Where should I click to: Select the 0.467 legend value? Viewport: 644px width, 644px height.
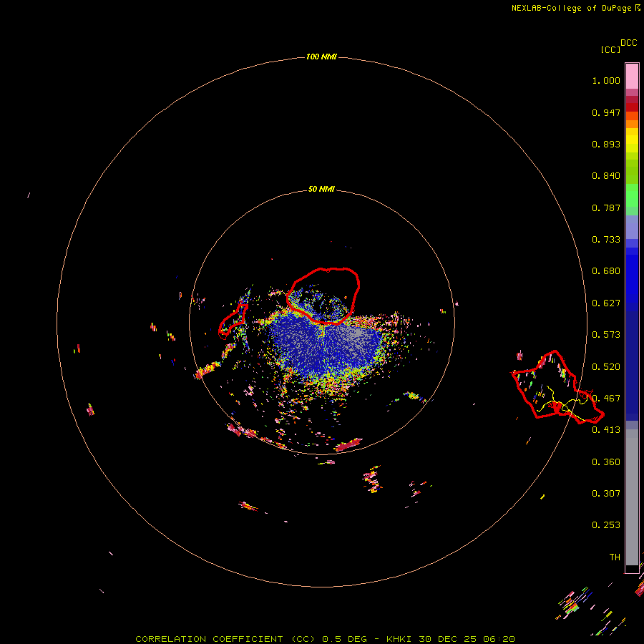pos(606,399)
